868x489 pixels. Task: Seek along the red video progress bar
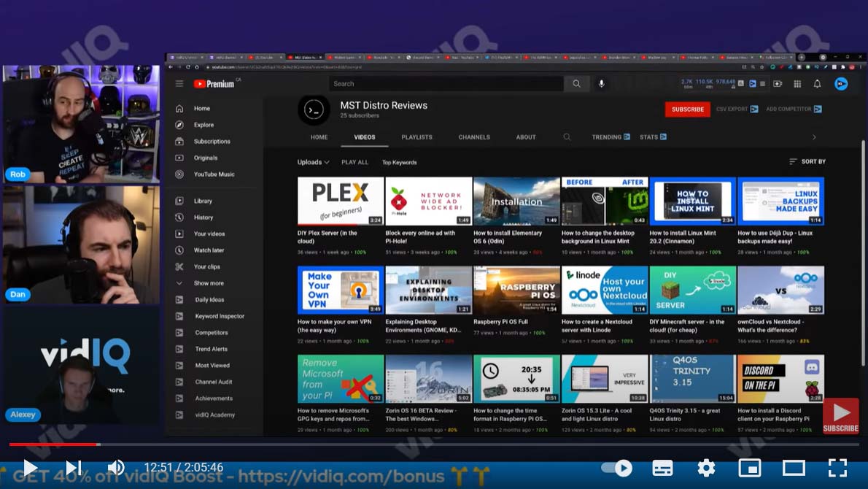(434, 444)
